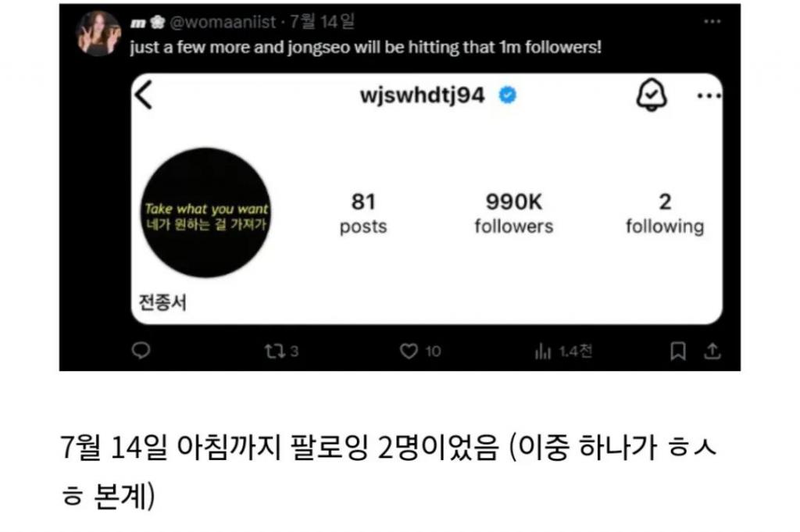This screenshot has width=800, height=532.
Task: Click the reply speech bubble icon
Action: tap(141, 351)
